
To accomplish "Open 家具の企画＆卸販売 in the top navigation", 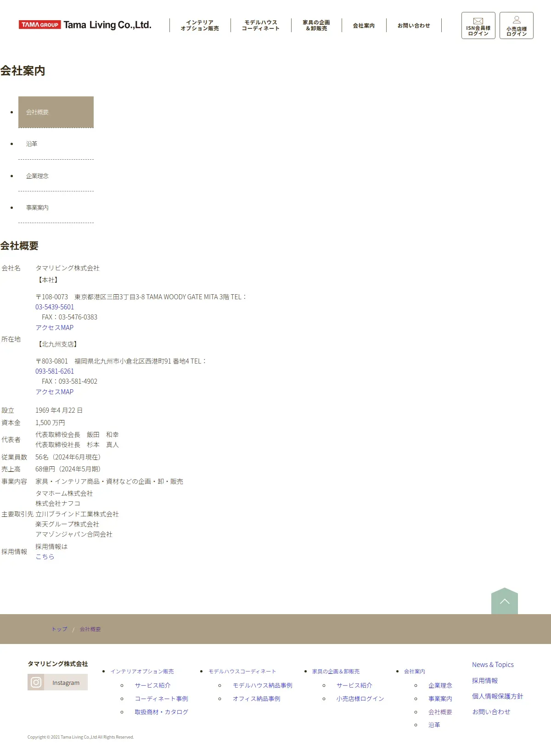I will pyautogui.click(x=316, y=25).
